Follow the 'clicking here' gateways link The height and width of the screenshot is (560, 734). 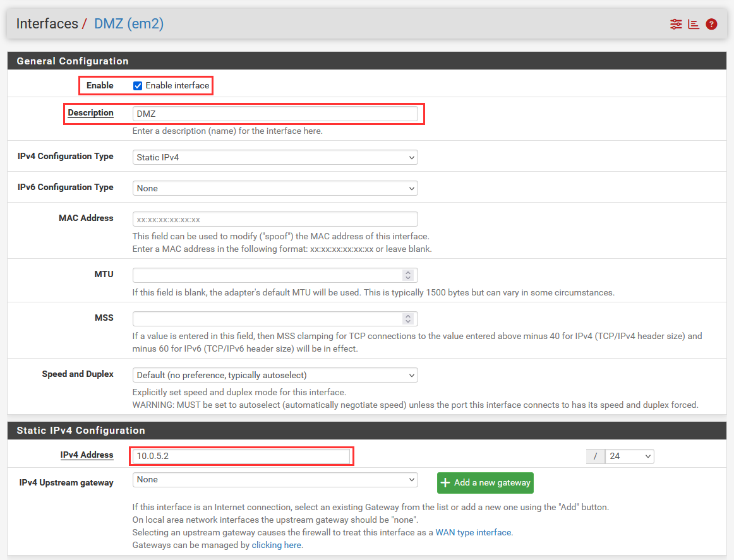tap(277, 545)
